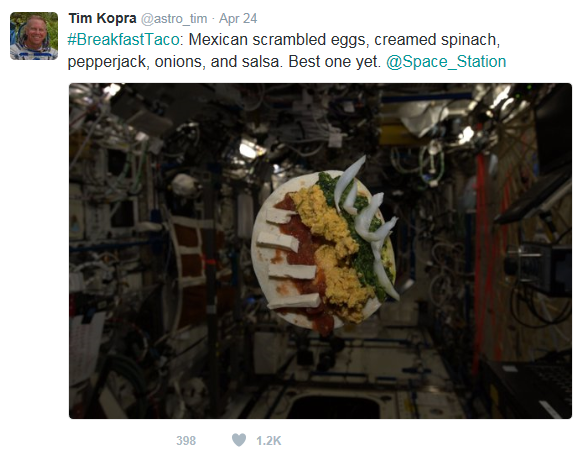The width and height of the screenshot is (581, 457).
Task: Click the 'pepperjack, onions, and salsa' text
Action: pyautogui.click(x=175, y=62)
